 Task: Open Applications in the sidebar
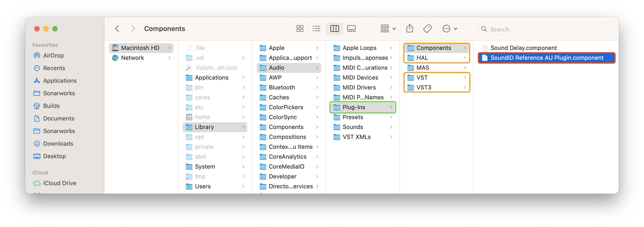55,80
